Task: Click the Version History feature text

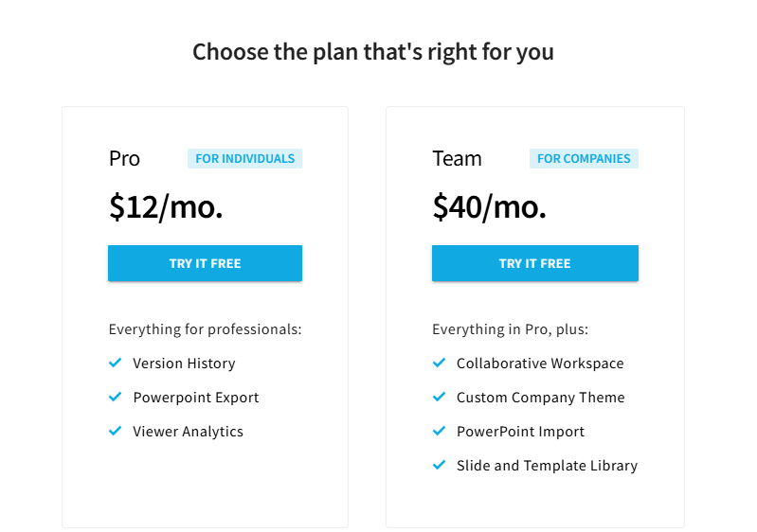Action: (184, 364)
